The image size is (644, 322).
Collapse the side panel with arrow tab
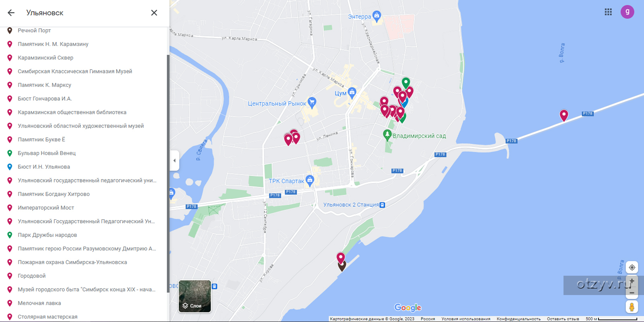174,161
